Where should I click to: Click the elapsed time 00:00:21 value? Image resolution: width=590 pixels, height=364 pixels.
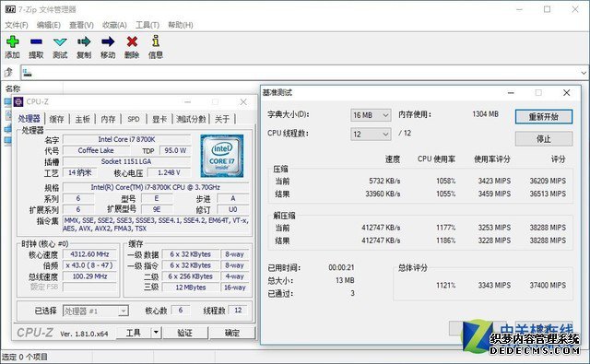coord(341,268)
